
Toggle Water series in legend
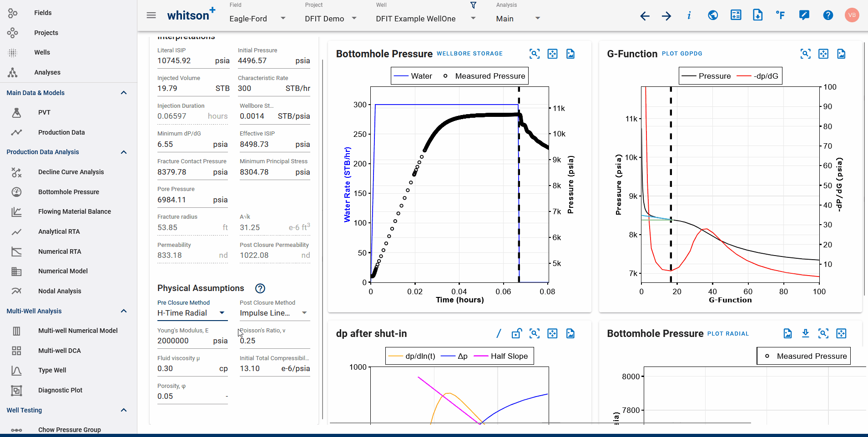click(x=413, y=76)
